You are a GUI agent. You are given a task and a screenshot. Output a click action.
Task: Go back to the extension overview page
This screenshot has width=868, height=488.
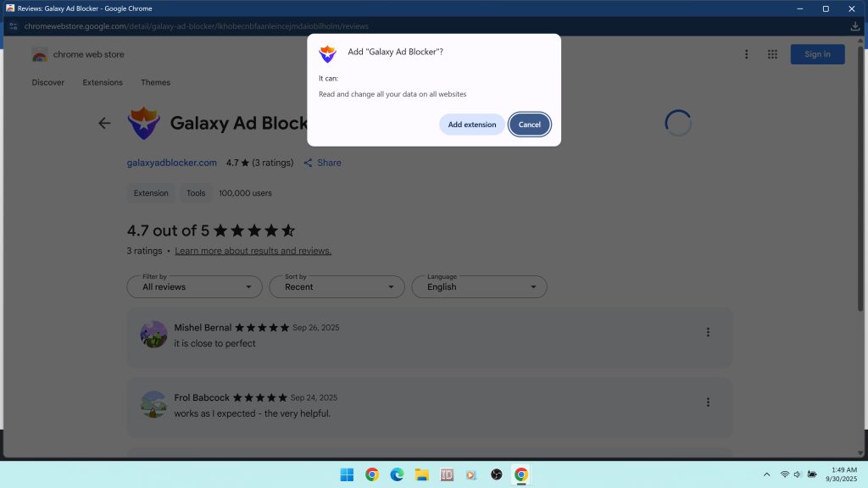104,123
